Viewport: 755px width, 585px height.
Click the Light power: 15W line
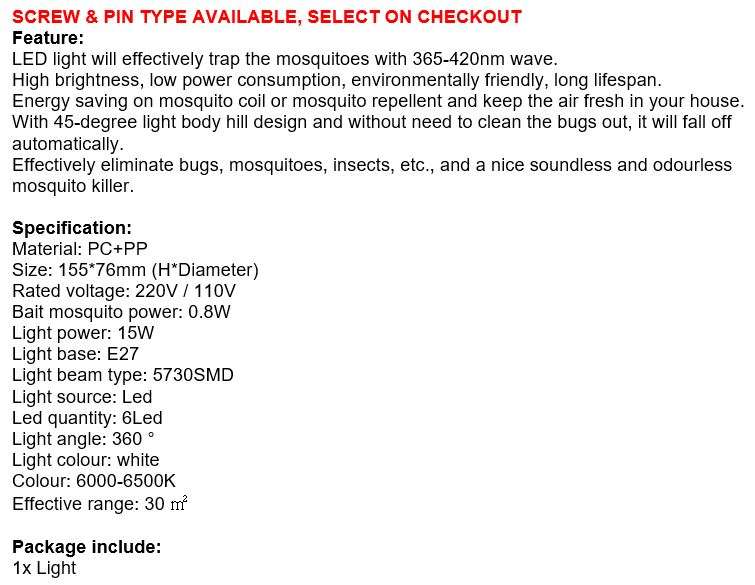(84, 333)
